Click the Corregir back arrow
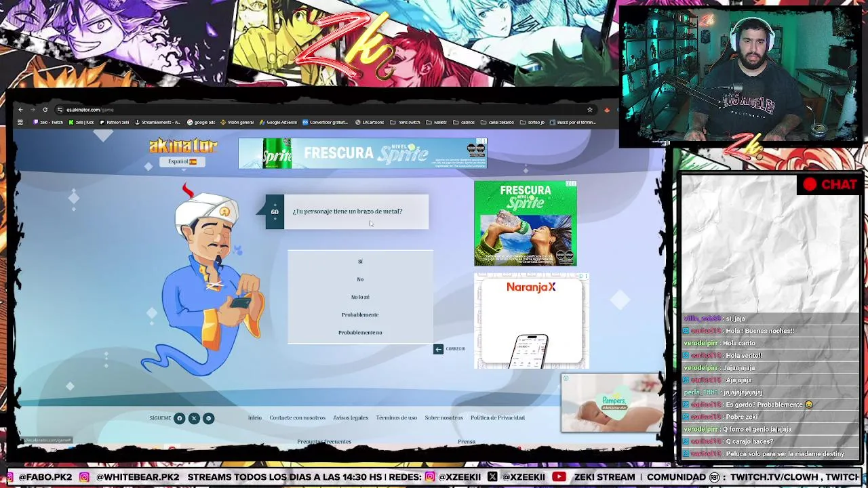This screenshot has width=868, height=488. (438, 349)
